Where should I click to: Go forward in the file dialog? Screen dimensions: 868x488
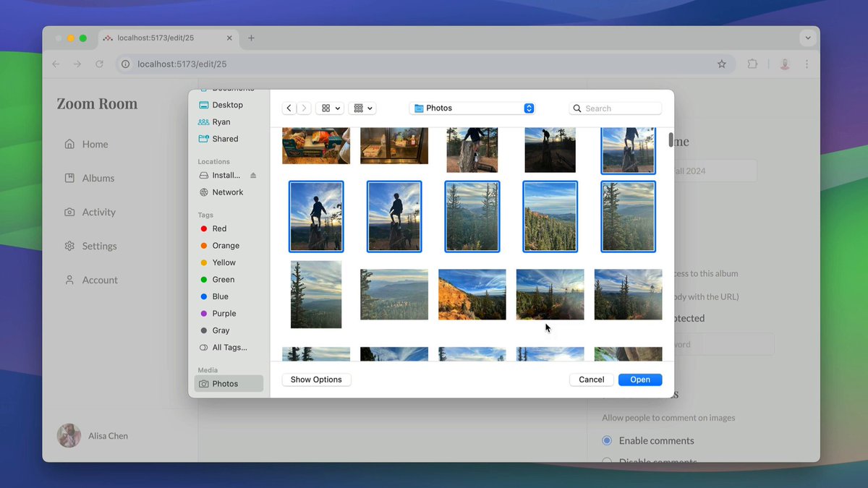point(305,108)
